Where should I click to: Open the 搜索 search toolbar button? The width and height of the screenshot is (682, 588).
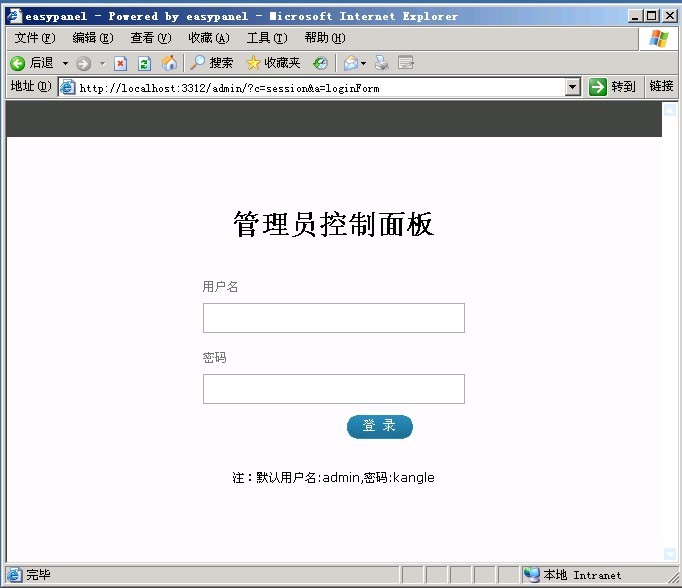(212, 63)
